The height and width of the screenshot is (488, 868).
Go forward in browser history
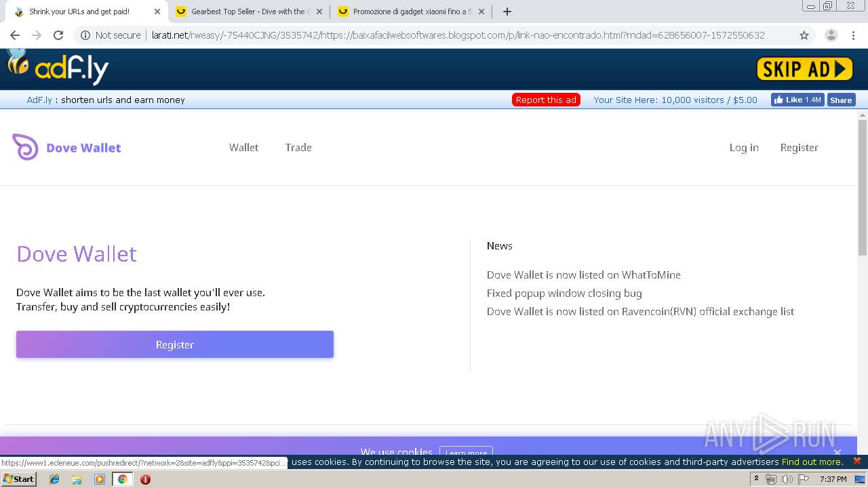tap(37, 35)
